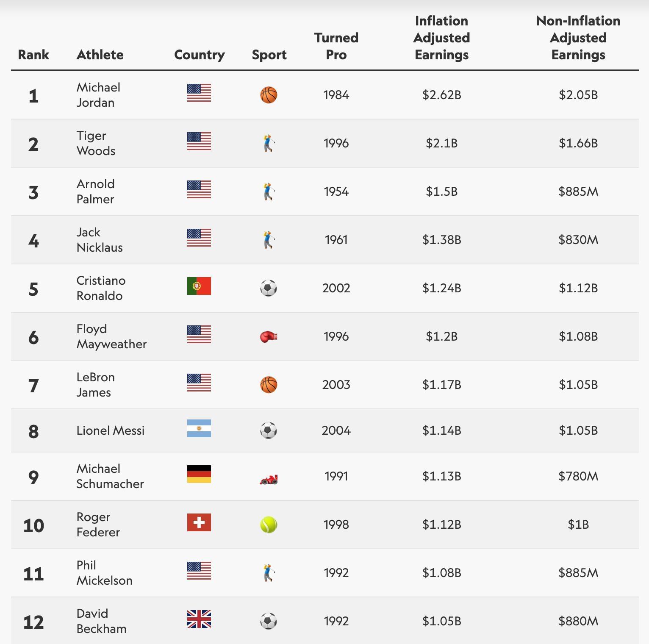Viewport: 649px width, 644px height.
Task: Click the Non-Inflation Adjusted Earnings header
Action: pos(578,38)
